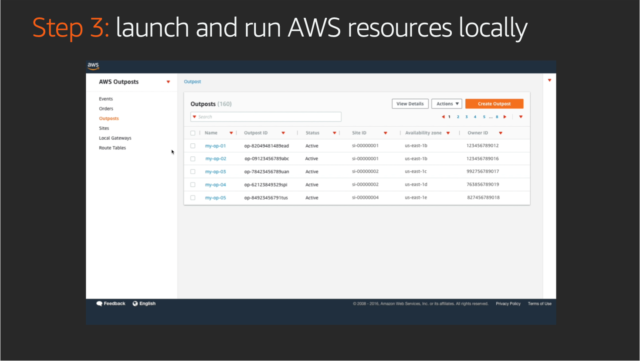Screen dimensions: 640x361
Task: Check the my-op-04 row checkbox
Action: click(x=193, y=185)
